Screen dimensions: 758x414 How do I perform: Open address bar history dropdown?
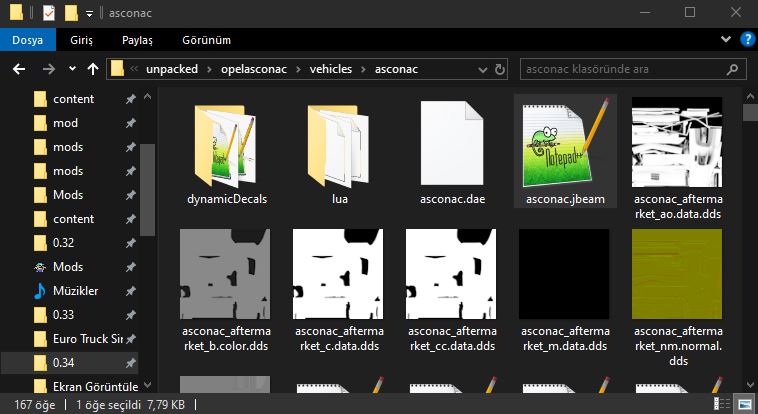(x=482, y=70)
